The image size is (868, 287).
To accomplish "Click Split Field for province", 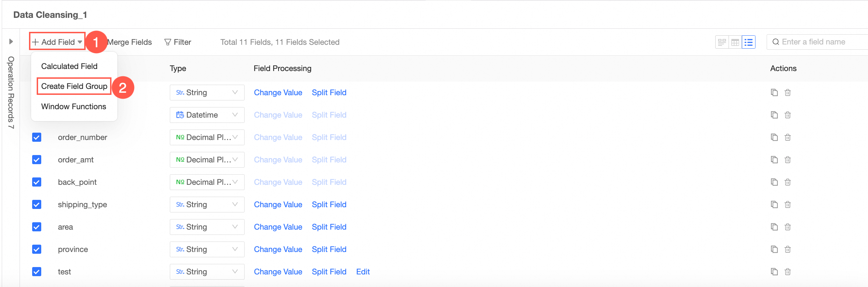I will pos(329,249).
